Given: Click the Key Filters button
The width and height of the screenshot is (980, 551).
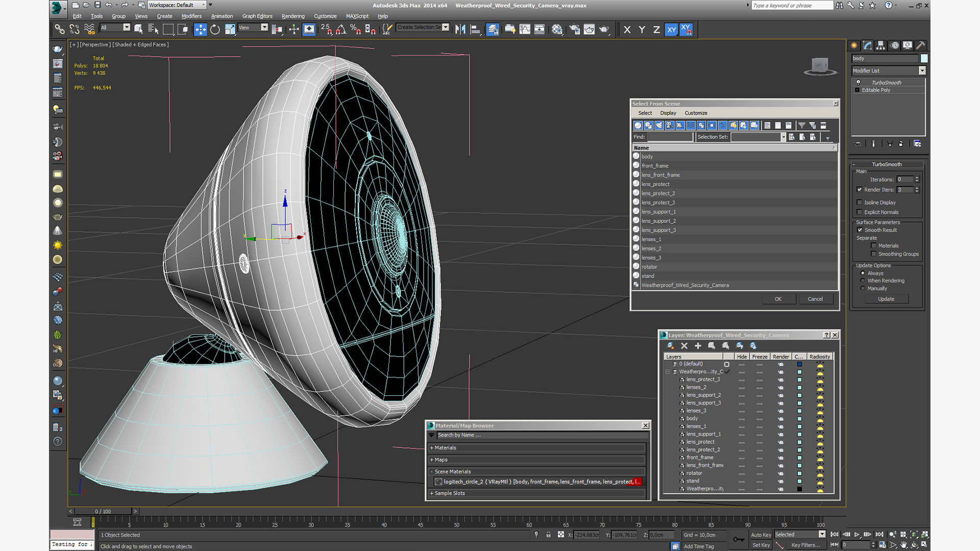Looking at the screenshot, I should coord(805,545).
